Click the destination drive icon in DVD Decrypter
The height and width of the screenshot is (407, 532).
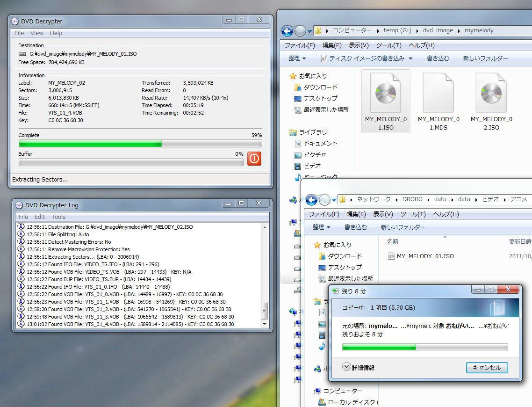tap(22, 54)
